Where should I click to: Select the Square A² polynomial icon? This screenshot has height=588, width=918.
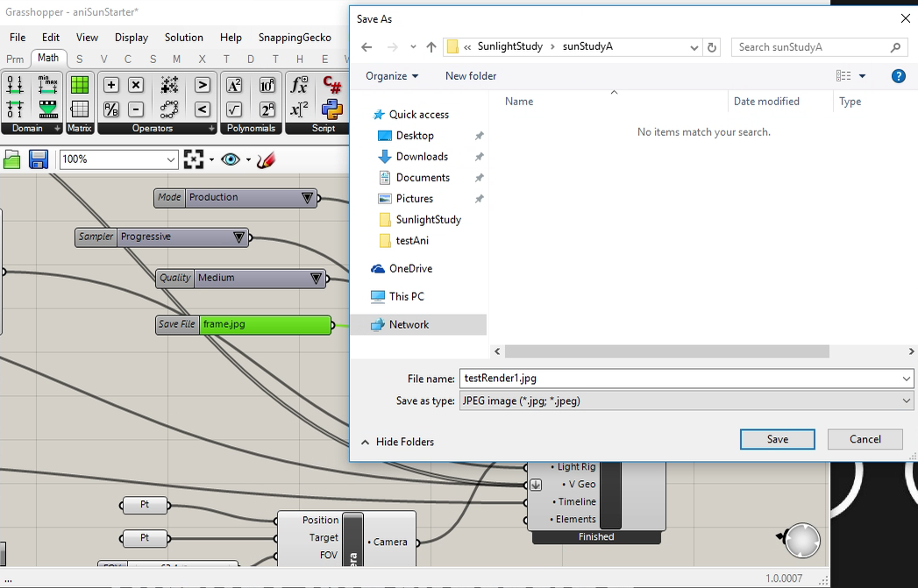tap(234, 85)
